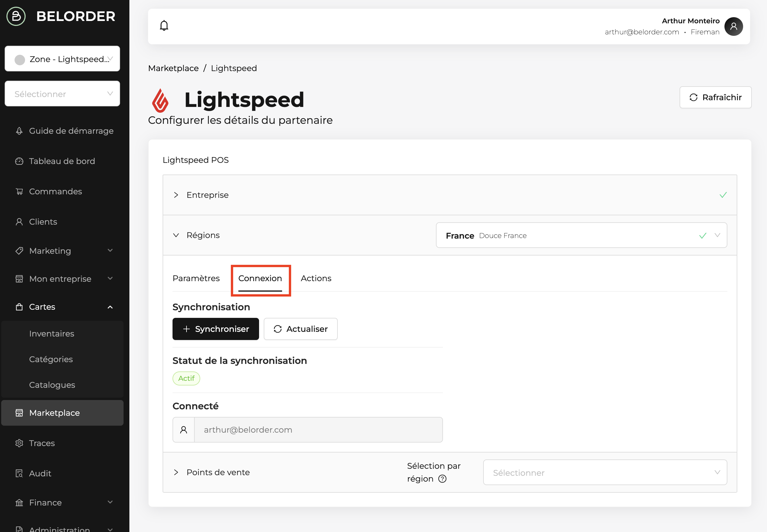The image size is (767, 532).
Task: Expand the Points de vente section
Action: (176, 472)
